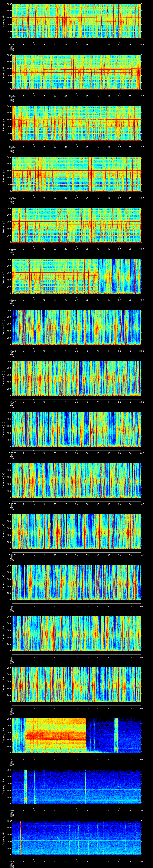Click the 16:08:00 start time label
The image size is (153, 868).
pos(12,402)
